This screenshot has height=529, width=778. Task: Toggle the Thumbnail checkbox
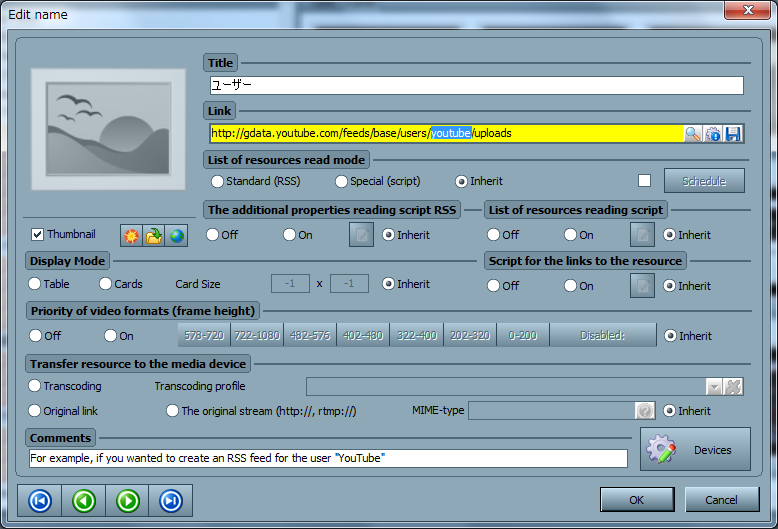(37, 234)
